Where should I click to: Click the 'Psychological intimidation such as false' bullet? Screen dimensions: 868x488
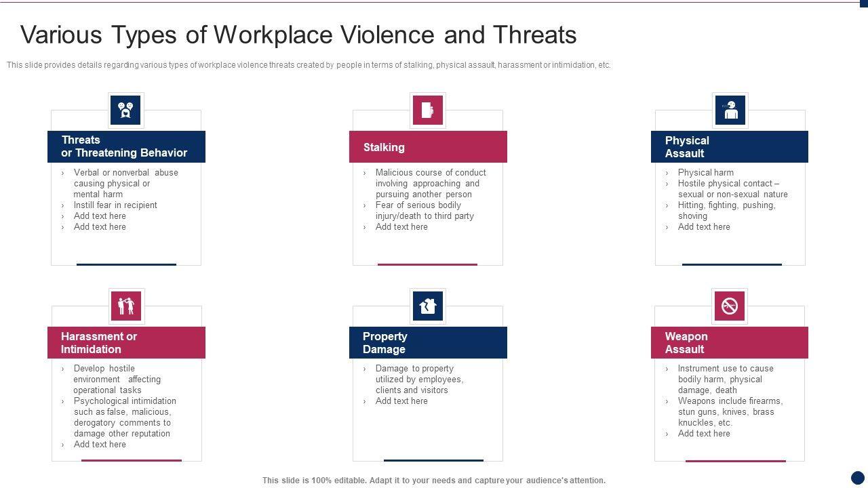tap(125, 417)
